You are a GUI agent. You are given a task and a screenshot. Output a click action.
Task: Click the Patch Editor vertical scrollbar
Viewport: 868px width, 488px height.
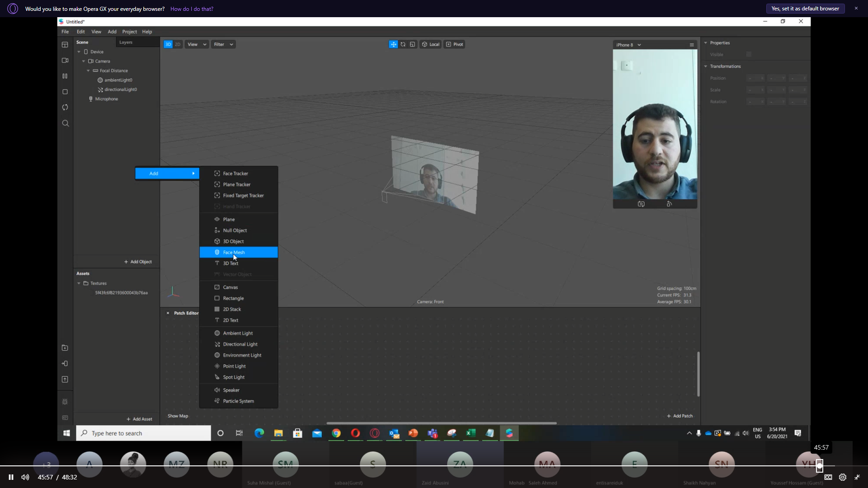(x=698, y=374)
